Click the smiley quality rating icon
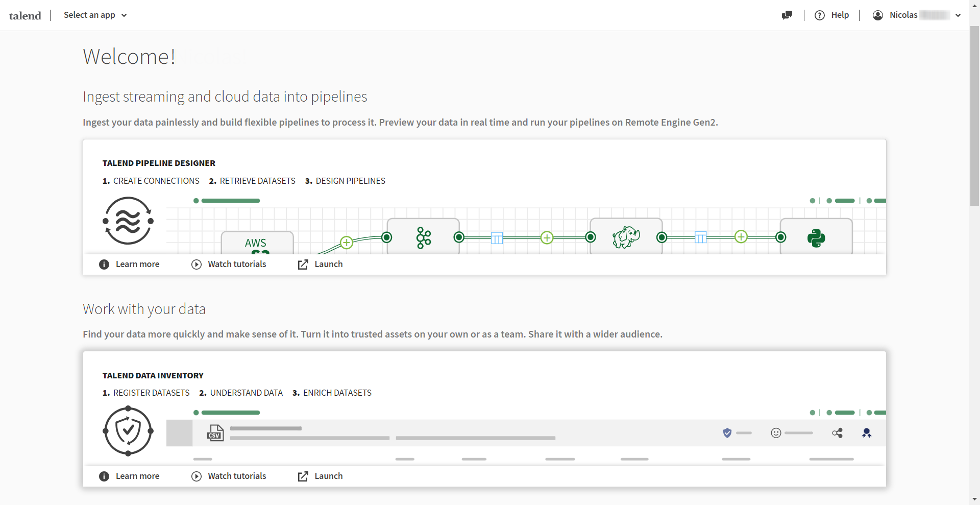This screenshot has height=505, width=980. tap(775, 432)
